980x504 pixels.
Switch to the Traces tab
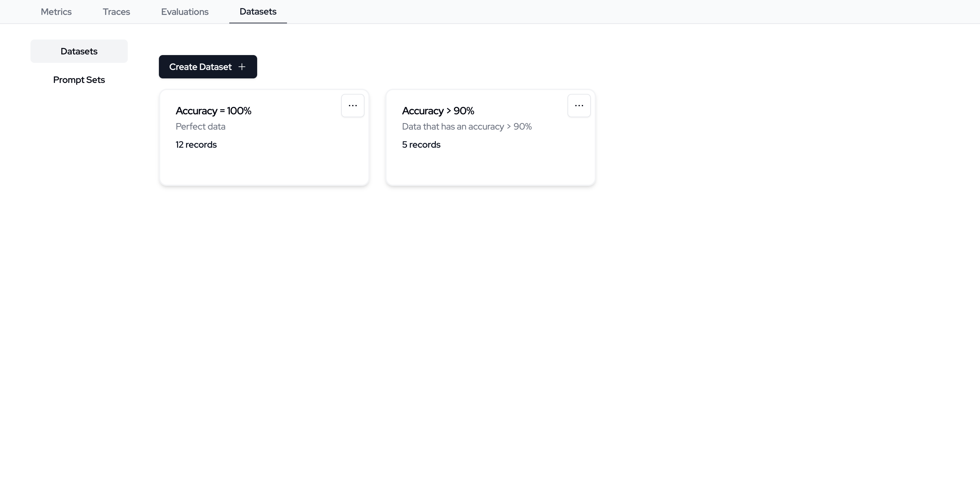(116, 12)
